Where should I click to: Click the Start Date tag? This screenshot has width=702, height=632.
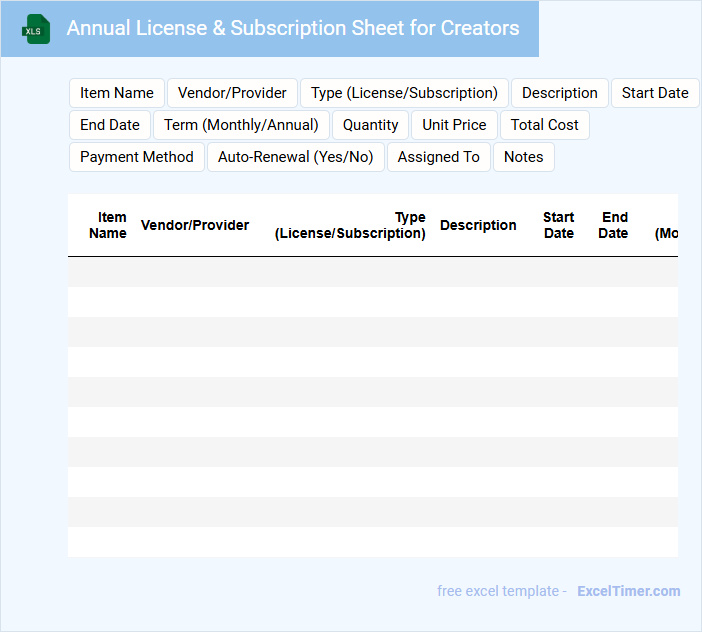[655, 93]
